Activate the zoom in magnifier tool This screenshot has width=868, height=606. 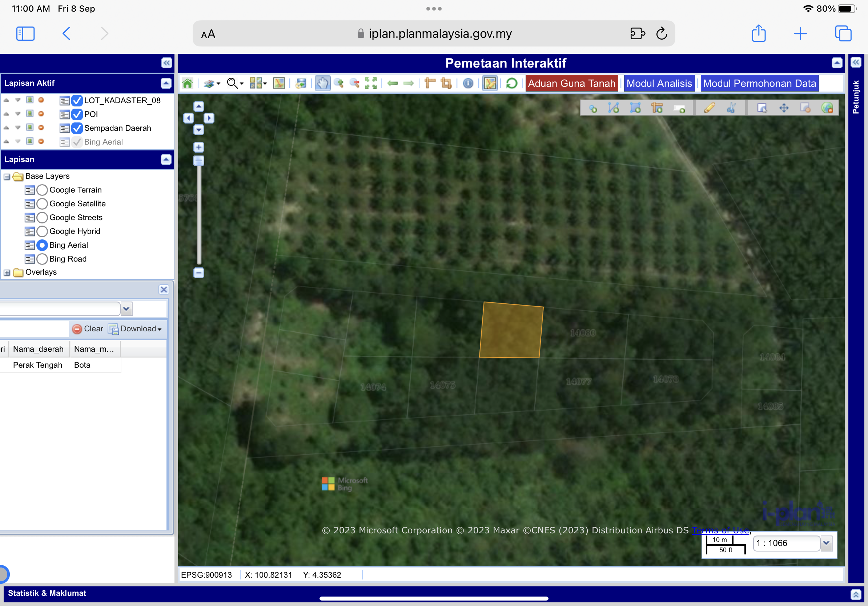click(339, 83)
